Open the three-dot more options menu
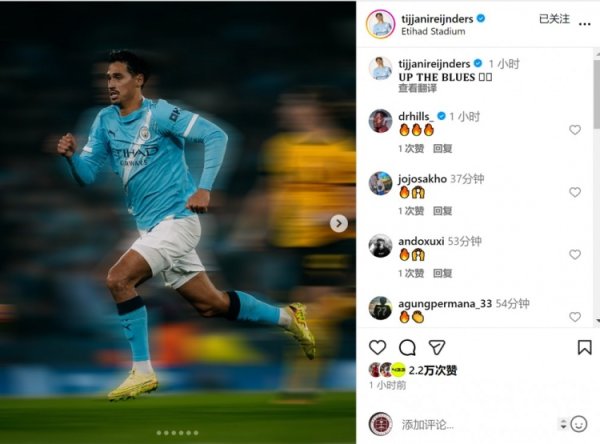Image resolution: width=600 pixels, height=444 pixels. coord(584,24)
